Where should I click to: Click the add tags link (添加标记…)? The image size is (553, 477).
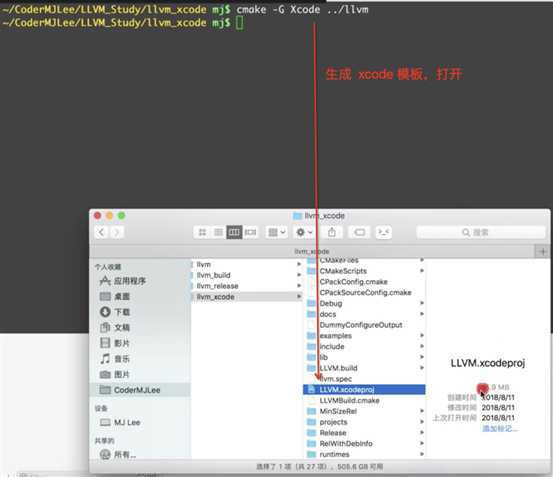(x=499, y=429)
